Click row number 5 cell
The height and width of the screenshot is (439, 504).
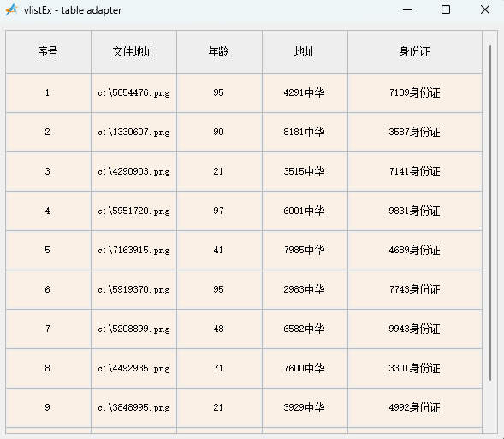48,251
